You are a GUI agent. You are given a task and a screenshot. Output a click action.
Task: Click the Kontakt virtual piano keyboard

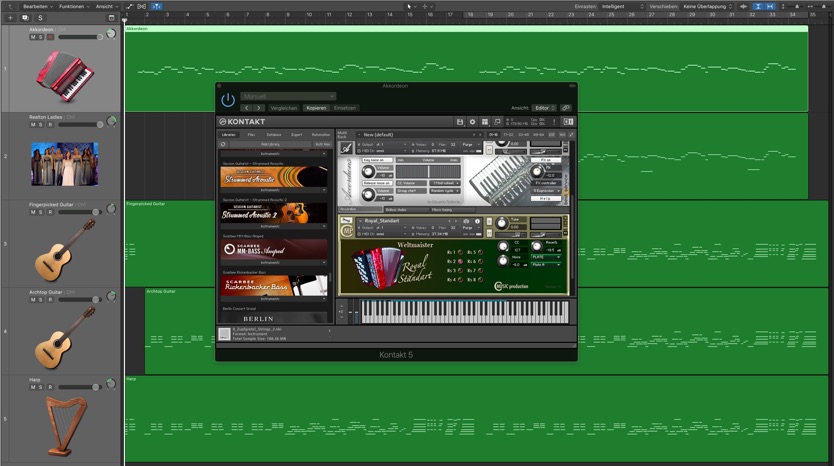pyautogui.click(x=465, y=311)
